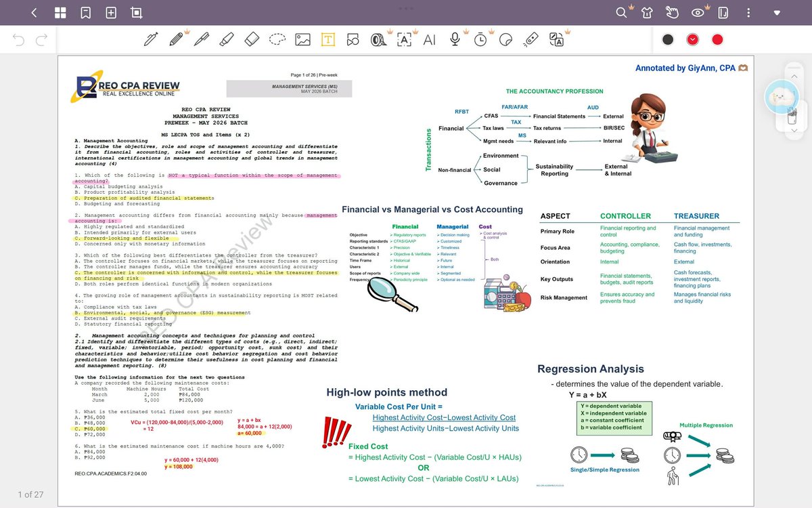
Task: Open the three-dot more options menu
Action: tap(748, 13)
